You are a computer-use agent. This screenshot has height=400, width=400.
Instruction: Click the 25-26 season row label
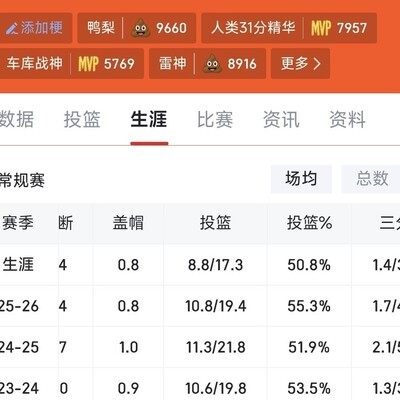click(19, 306)
